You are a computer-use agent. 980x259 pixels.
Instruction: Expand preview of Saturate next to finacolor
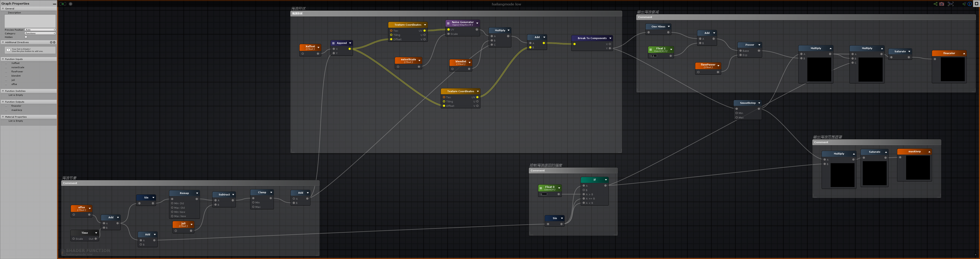coord(909,51)
